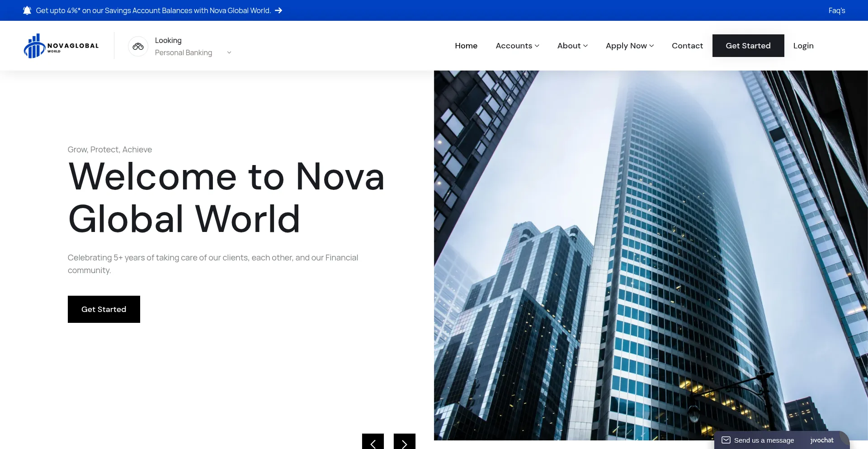
Task: Click the hero Get Started button
Action: (104, 309)
